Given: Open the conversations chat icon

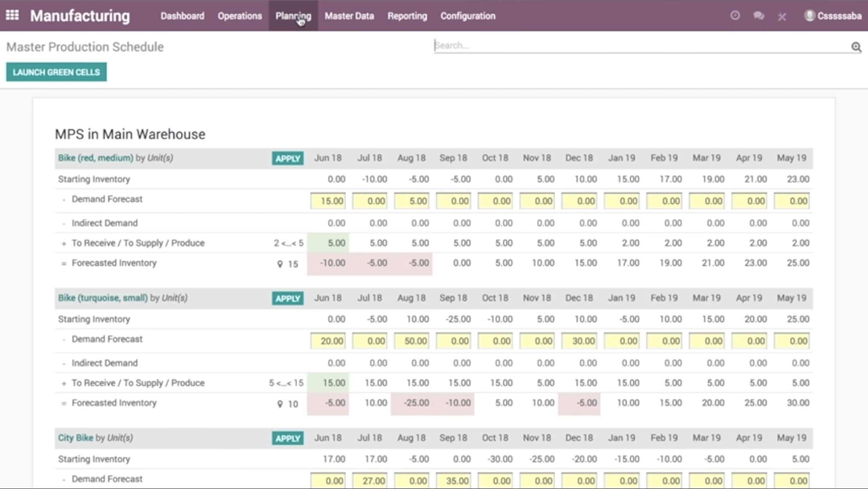Looking at the screenshot, I should coord(758,16).
